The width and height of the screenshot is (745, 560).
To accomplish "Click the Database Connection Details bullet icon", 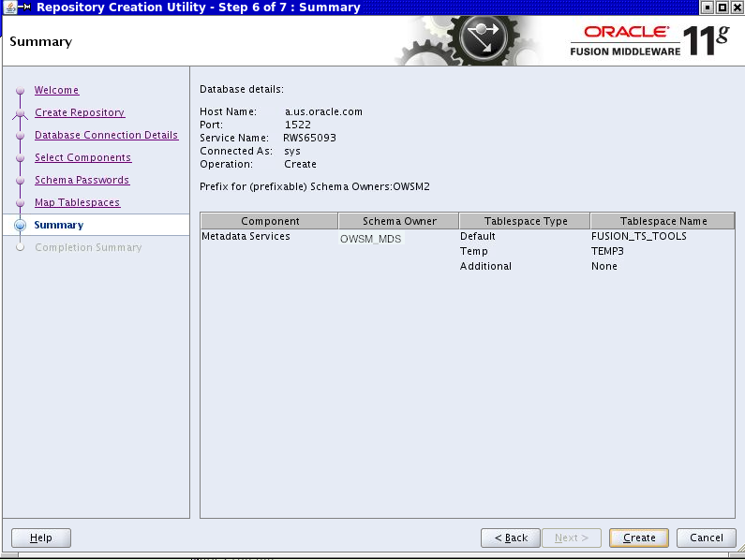I will click(x=20, y=136).
